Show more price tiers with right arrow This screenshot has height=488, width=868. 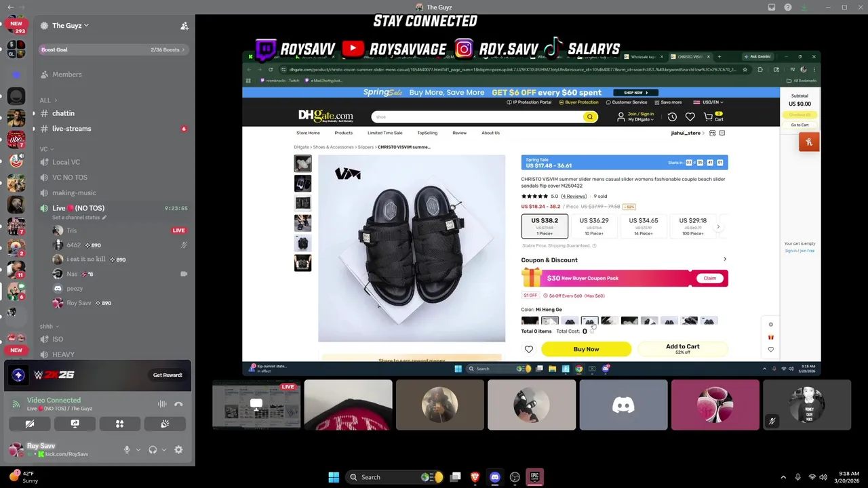tap(718, 227)
